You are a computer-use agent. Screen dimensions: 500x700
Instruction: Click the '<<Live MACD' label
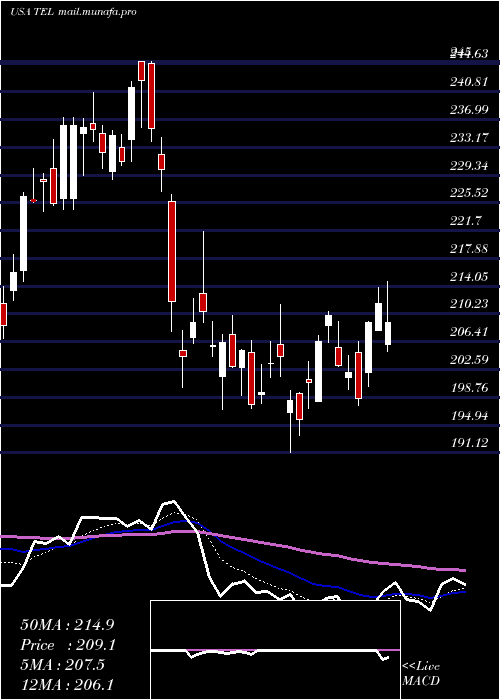(x=421, y=673)
